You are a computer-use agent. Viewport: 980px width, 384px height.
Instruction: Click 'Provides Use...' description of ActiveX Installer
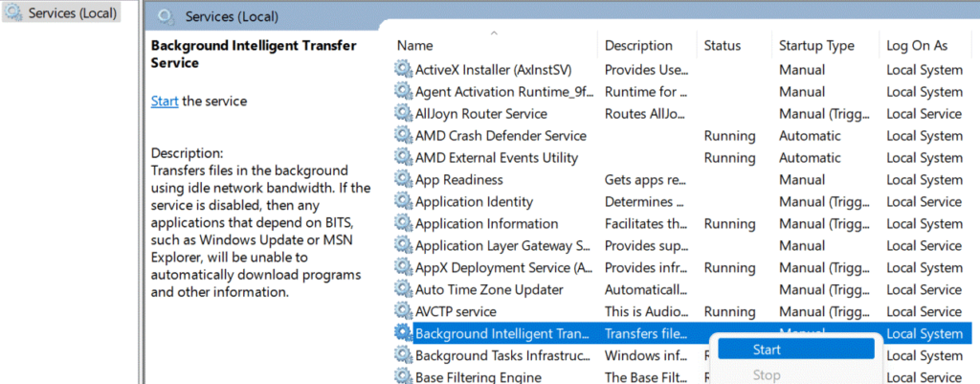647,69
